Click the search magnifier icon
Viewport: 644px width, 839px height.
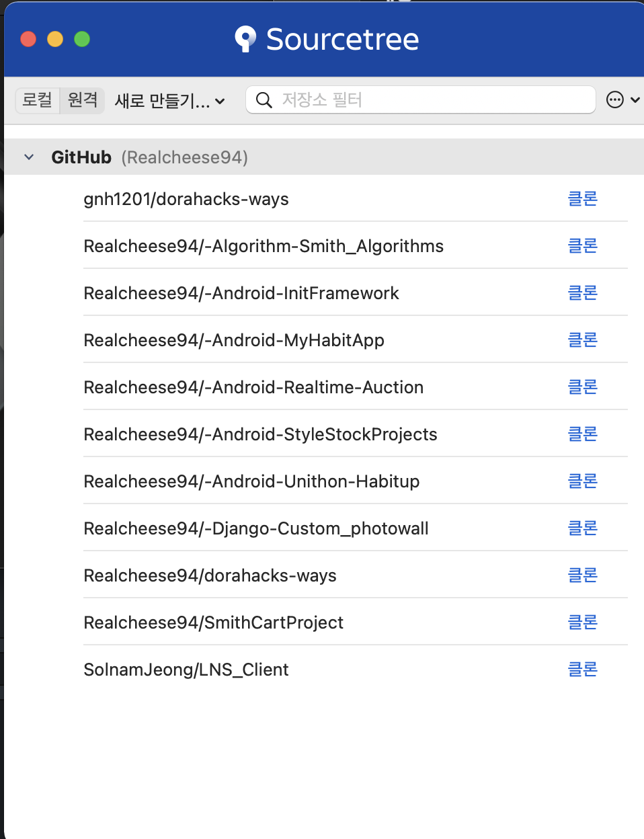(264, 100)
